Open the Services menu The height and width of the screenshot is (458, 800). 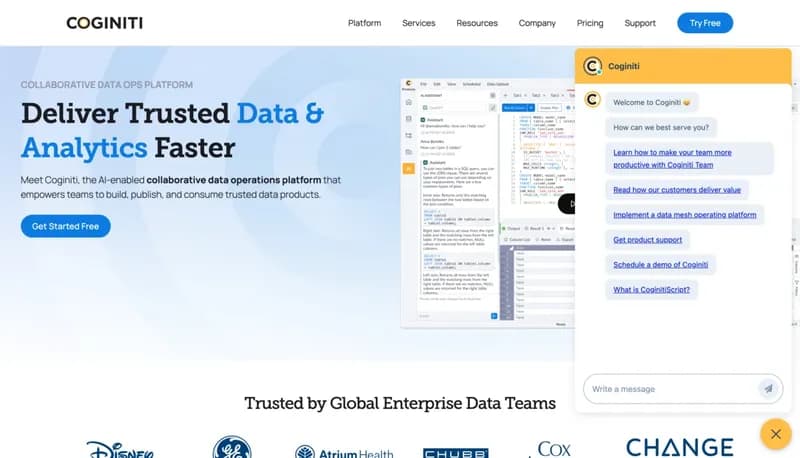click(x=418, y=23)
